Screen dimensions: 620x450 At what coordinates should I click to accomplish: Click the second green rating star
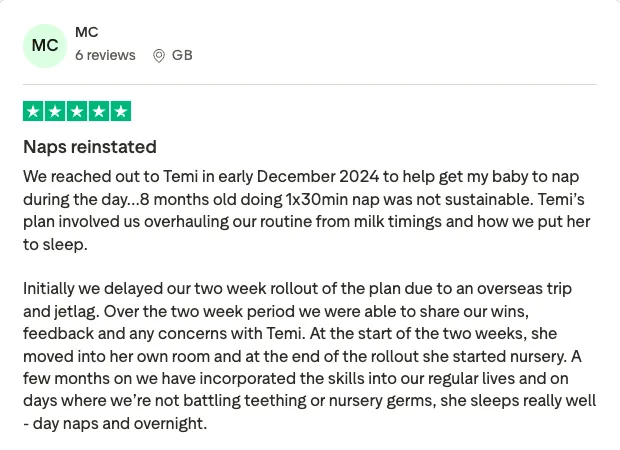click(x=55, y=111)
